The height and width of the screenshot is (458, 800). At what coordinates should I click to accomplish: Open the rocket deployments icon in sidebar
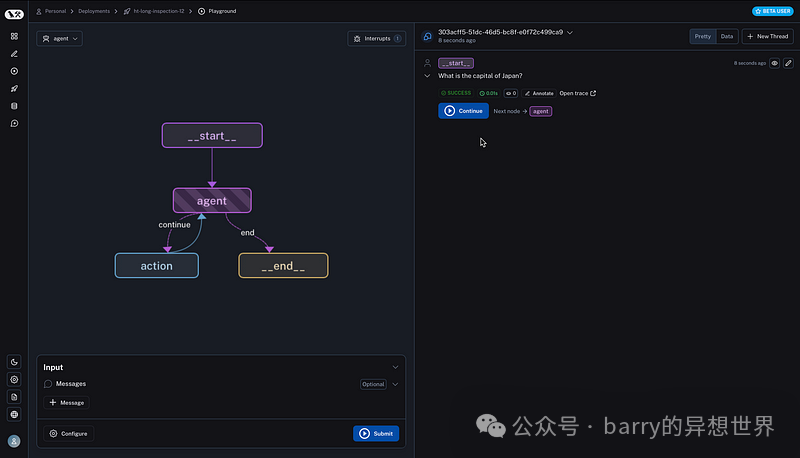[x=14, y=89]
